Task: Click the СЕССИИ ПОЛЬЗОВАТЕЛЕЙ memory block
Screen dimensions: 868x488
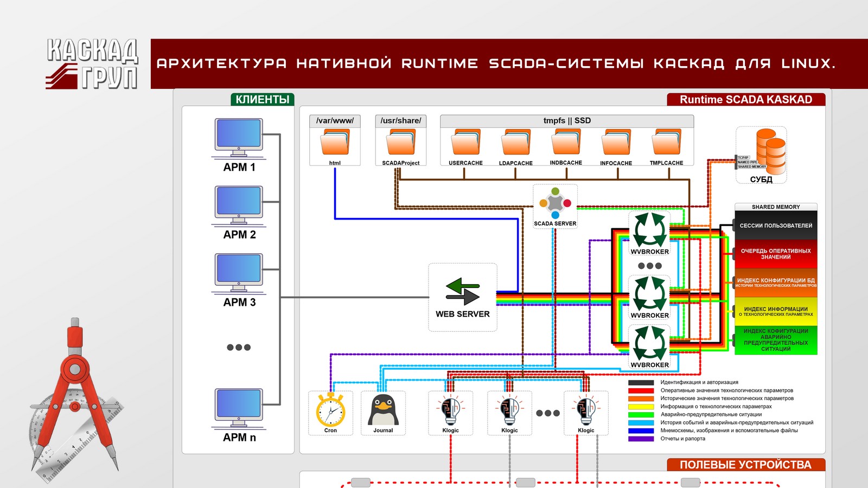Action: (776, 226)
